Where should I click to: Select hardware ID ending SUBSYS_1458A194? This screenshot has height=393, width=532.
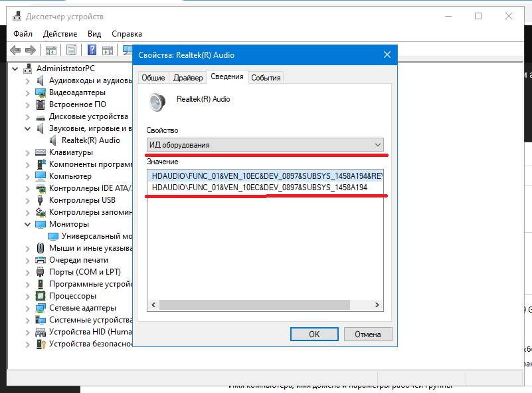click(x=260, y=188)
